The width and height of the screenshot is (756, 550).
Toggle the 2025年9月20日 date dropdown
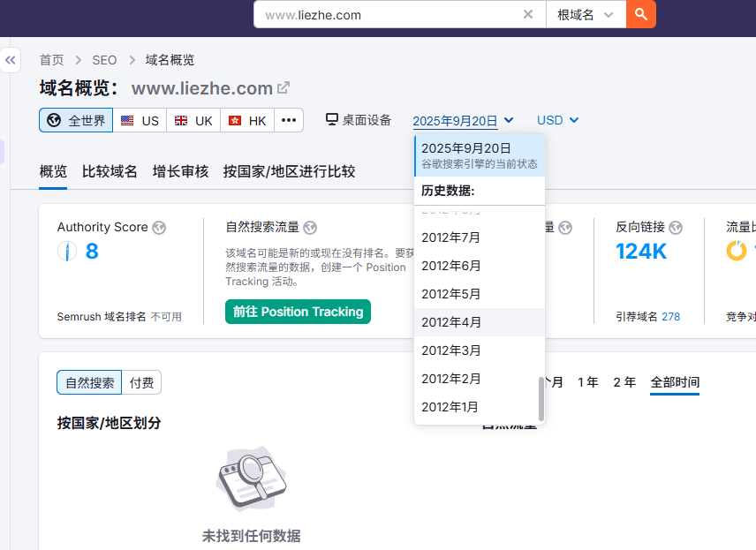(x=463, y=121)
